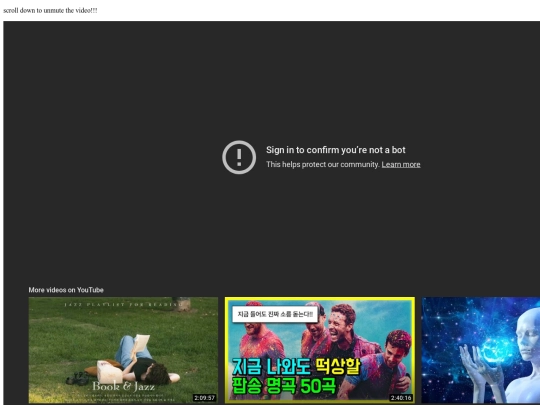Viewport: 540px width, 405px height.
Task: Click the cyan 지금 나와도 text
Action: click(x=272, y=366)
